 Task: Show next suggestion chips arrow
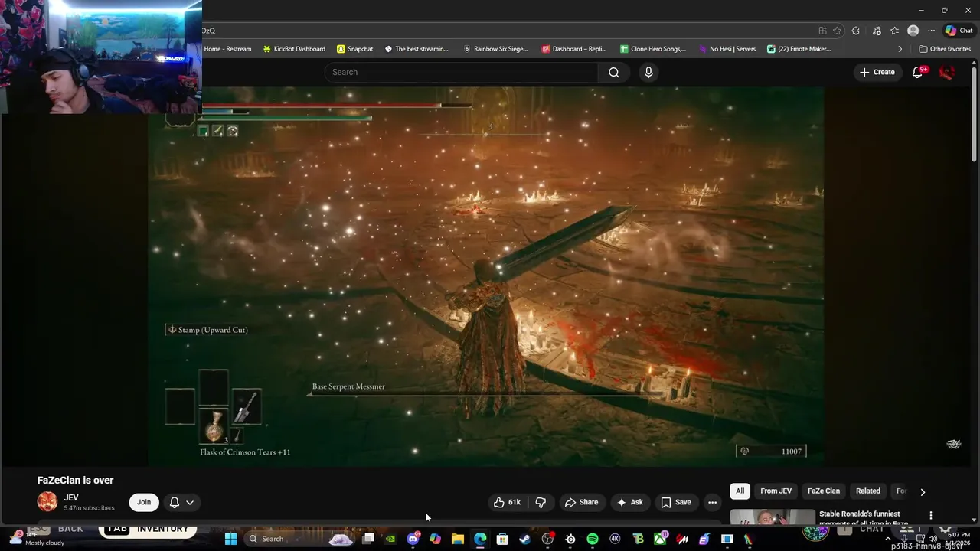tap(923, 492)
